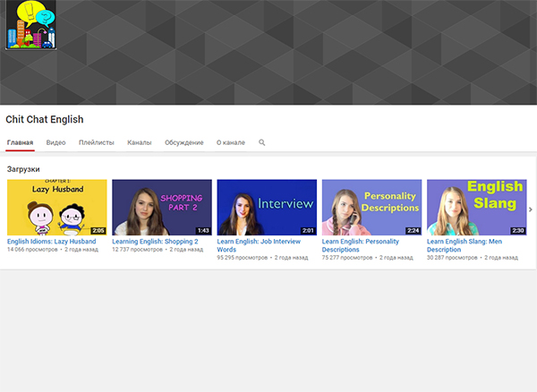
Task: Open the Lazy Husband video thumbnail
Action: [56, 207]
